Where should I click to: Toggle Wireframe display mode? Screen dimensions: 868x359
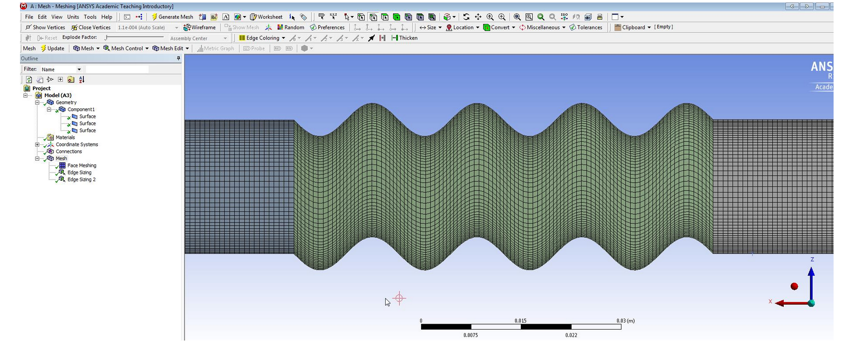coord(200,27)
